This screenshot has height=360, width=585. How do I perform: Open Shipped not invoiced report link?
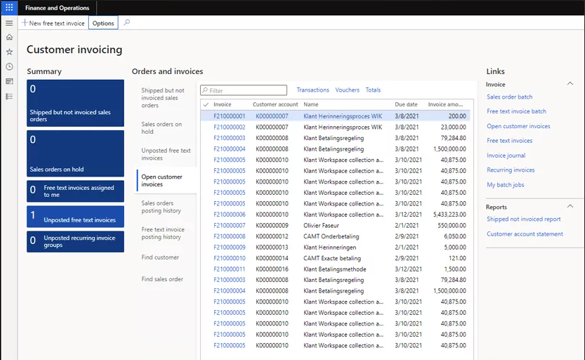tap(523, 219)
